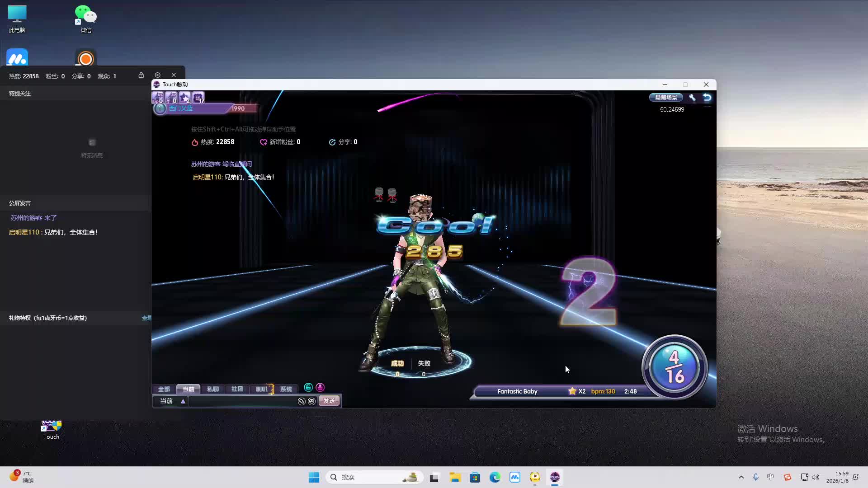Toggle the teal chat lock icon
Screen dimensions: 868x488
(x=308, y=387)
